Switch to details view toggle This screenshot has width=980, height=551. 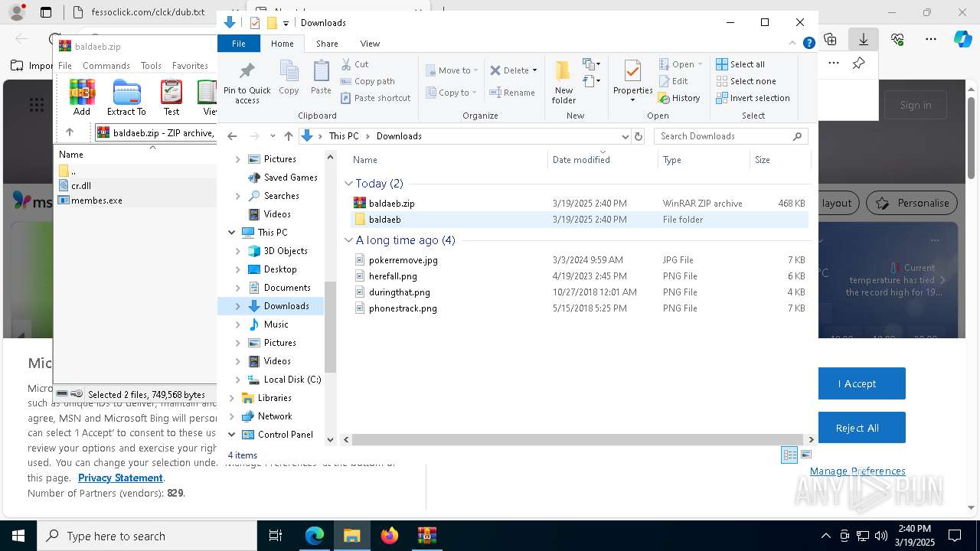[x=789, y=455]
